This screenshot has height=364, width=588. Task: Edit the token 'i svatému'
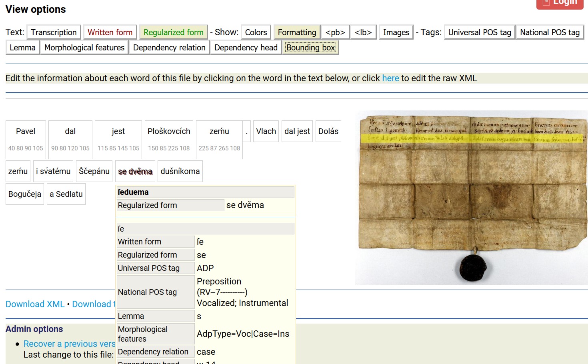coord(53,171)
